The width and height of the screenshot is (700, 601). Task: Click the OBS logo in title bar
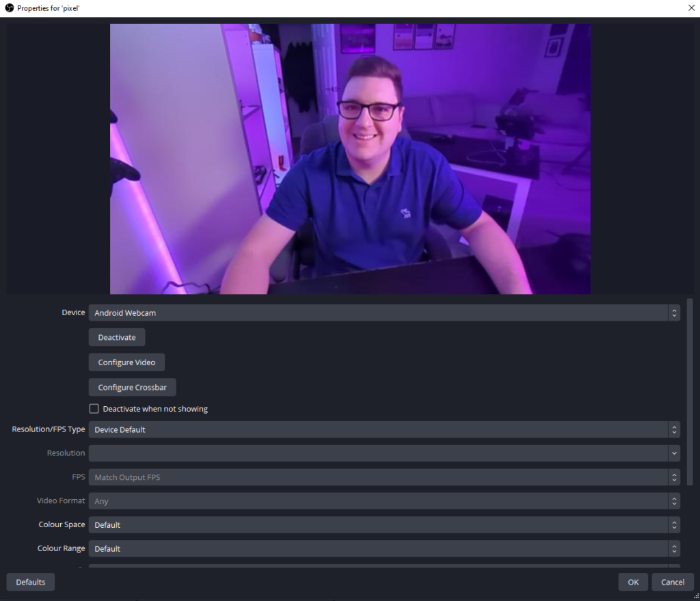10,8
